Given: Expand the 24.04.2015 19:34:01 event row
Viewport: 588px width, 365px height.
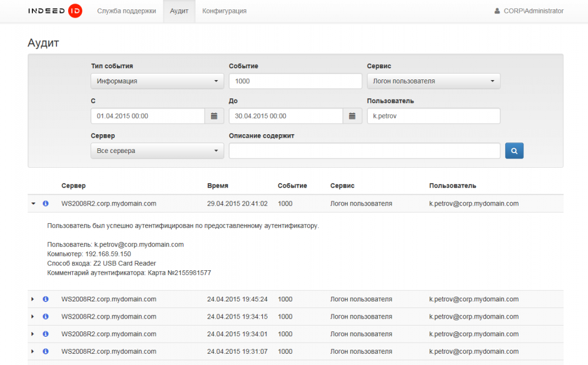Looking at the screenshot, I should point(33,334).
